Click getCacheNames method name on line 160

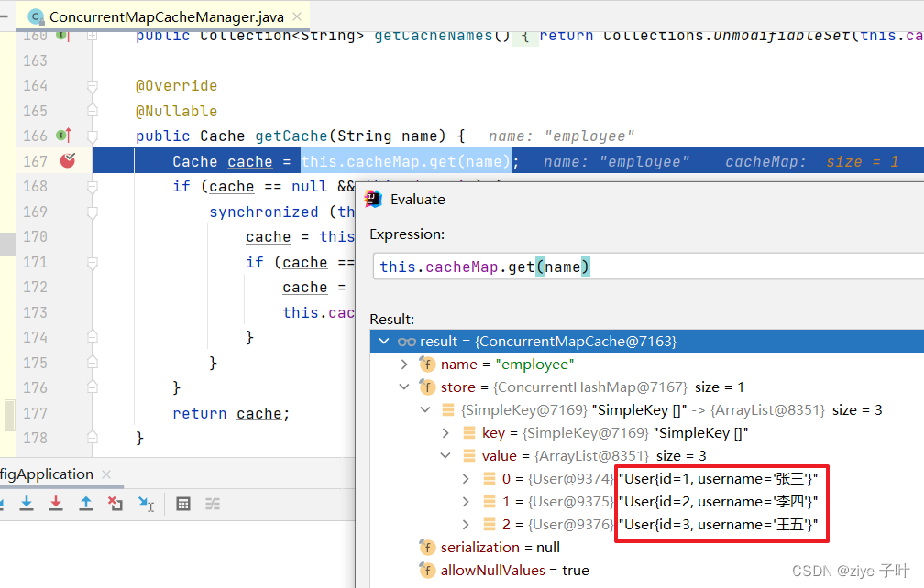point(433,36)
